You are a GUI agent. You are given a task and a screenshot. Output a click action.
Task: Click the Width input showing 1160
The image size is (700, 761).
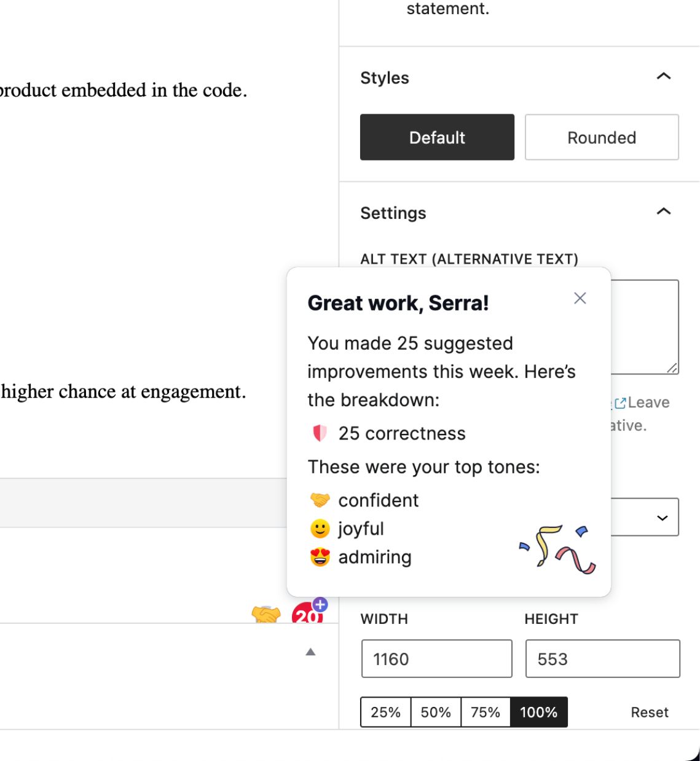pos(436,658)
